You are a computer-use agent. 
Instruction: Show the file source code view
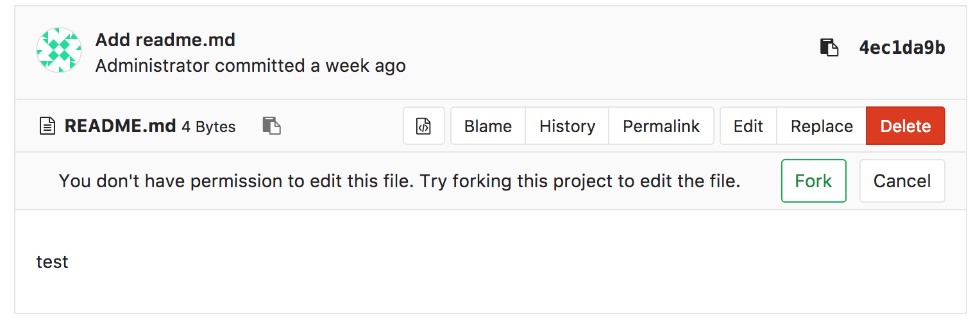[423, 126]
